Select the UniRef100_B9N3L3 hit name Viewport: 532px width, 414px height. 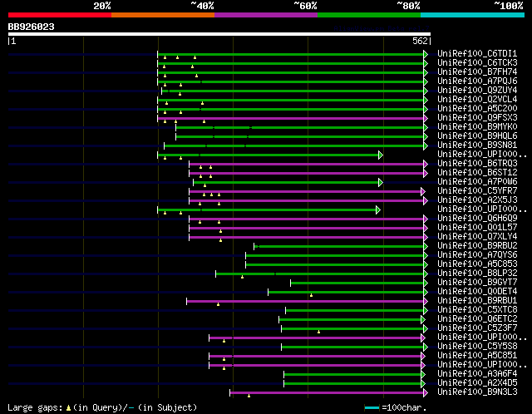tap(477, 392)
